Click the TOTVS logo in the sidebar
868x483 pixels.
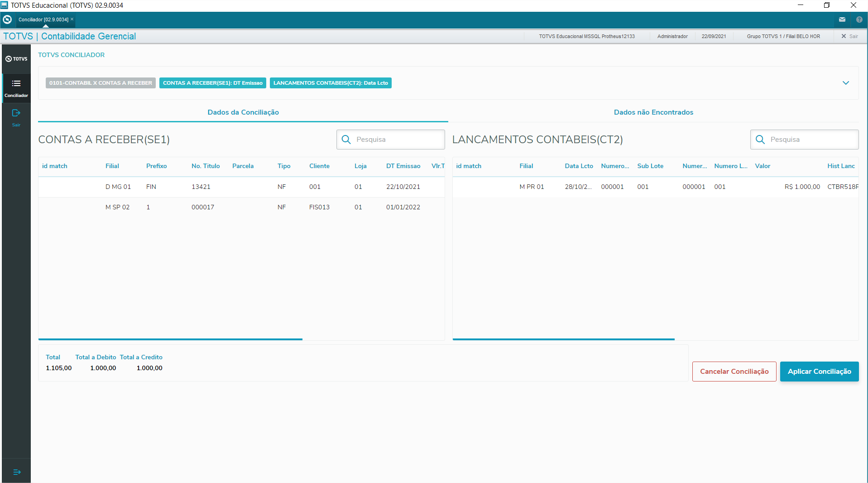(x=16, y=59)
